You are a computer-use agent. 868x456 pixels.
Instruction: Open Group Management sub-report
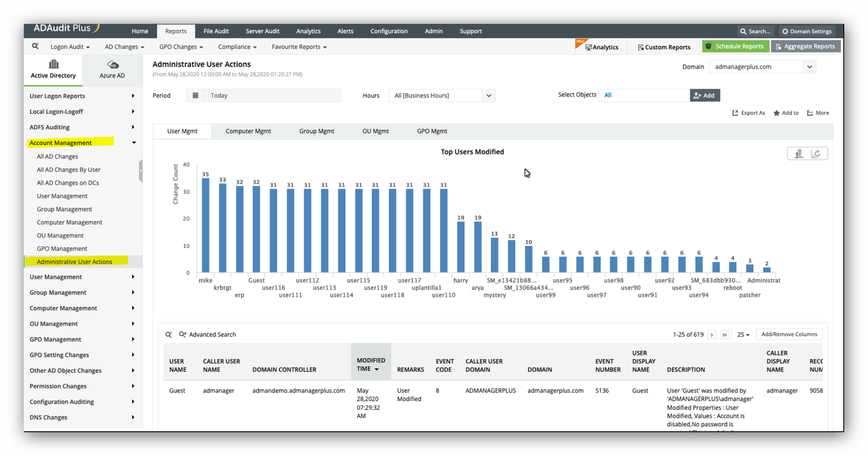[x=65, y=209]
